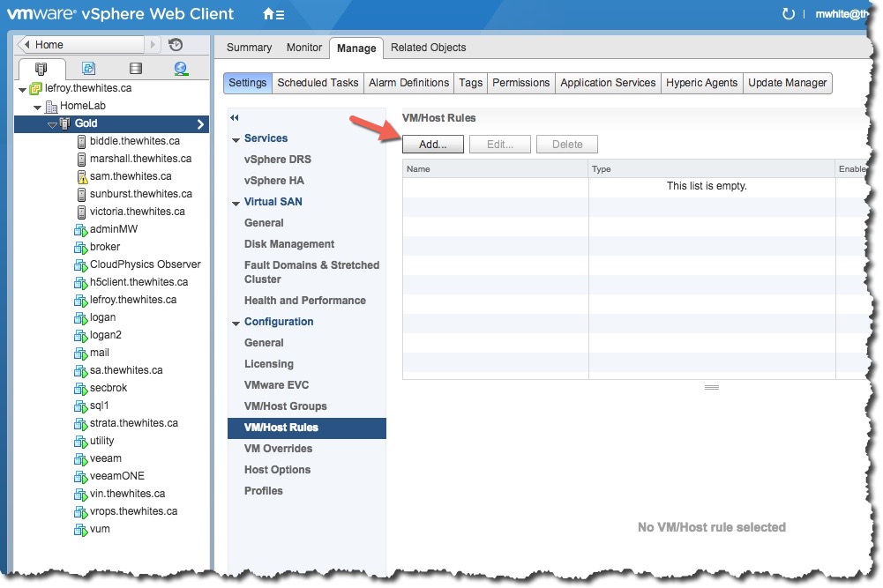Screen dimensions: 883x588
Task: Collapse the Services section arrow
Action: (x=236, y=139)
